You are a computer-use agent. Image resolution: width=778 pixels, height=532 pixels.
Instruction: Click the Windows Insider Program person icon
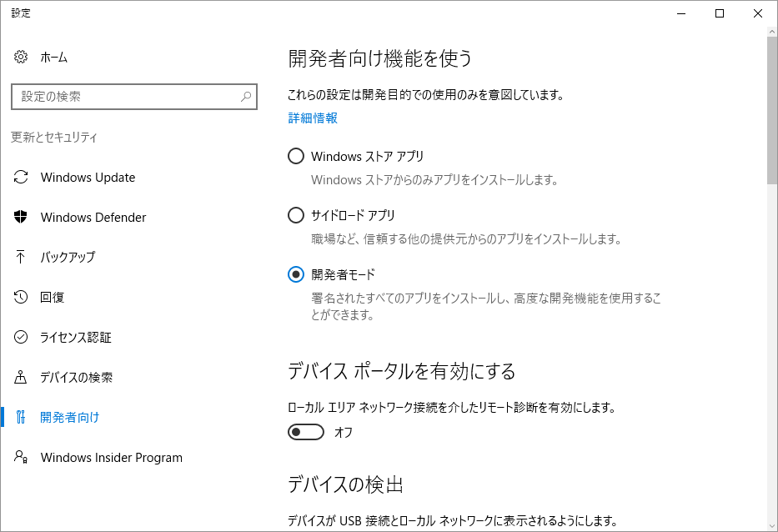21,457
